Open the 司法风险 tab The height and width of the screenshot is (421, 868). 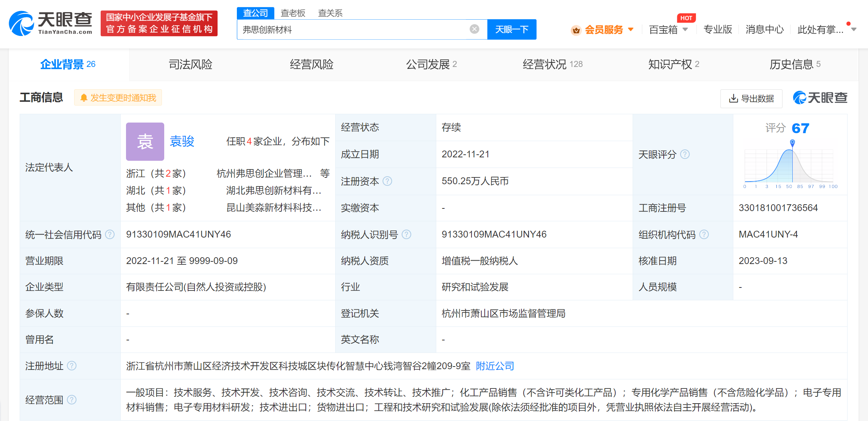(x=190, y=64)
